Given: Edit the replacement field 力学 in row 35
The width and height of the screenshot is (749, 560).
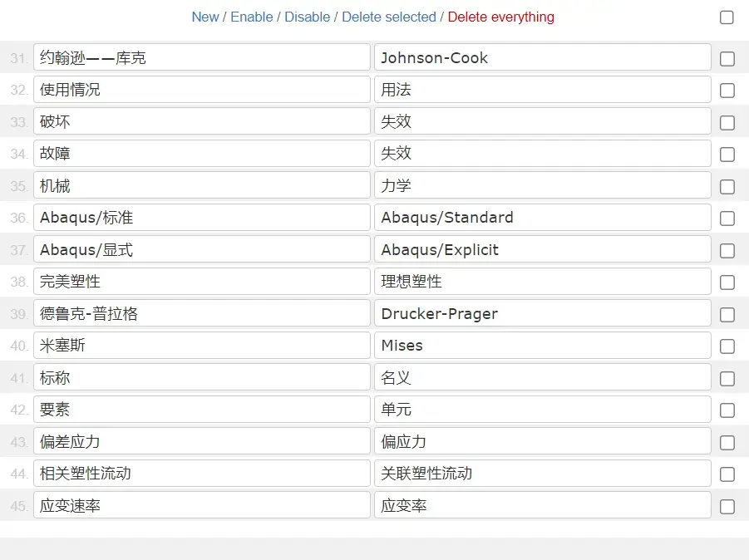Looking at the screenshot, I should [x=543, y=185].
